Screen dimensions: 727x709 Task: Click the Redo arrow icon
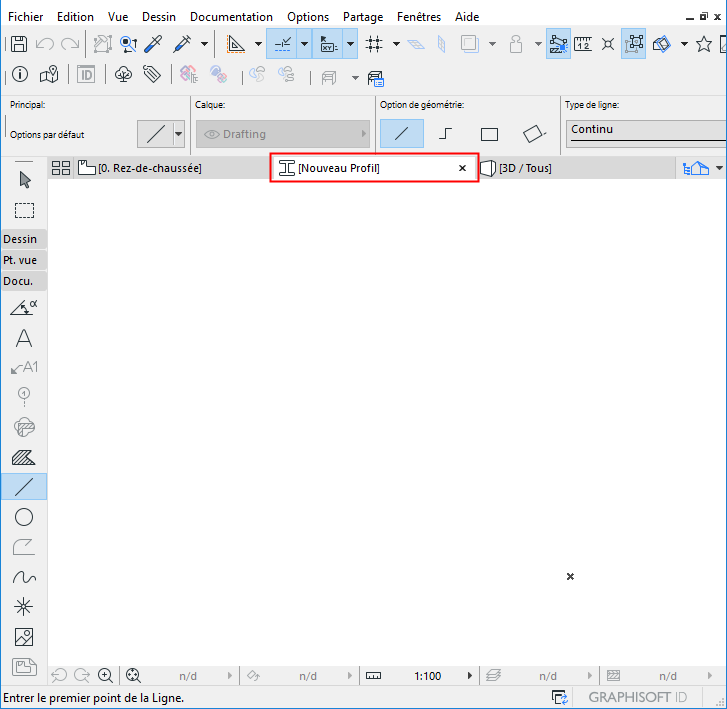[x=70, y=44]
